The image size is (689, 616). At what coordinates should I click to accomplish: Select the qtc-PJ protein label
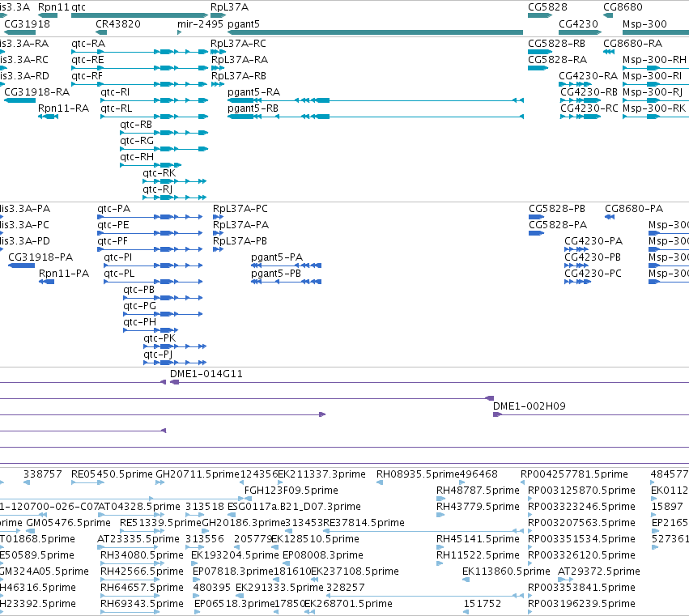[x=158, y=355]
